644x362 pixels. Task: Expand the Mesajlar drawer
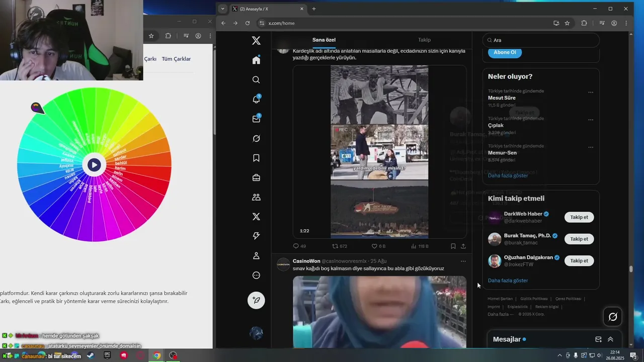(610, 339)
